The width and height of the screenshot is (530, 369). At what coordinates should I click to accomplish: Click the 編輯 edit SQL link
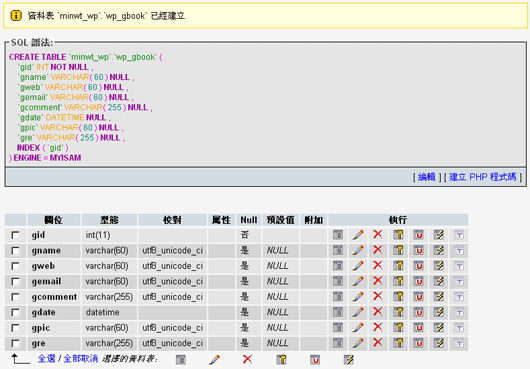[x=427, y=177]
